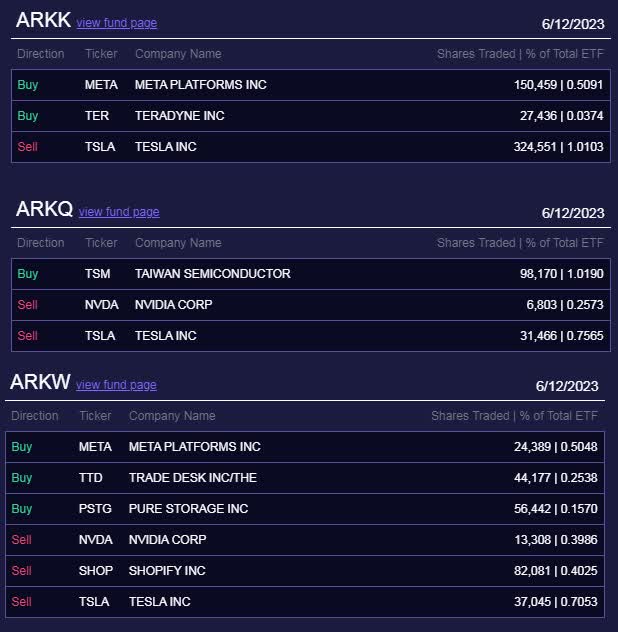Select the META PLATFORMS row in ARKK
The width and height of the screenshot is (618, 632).
[311, 85]
